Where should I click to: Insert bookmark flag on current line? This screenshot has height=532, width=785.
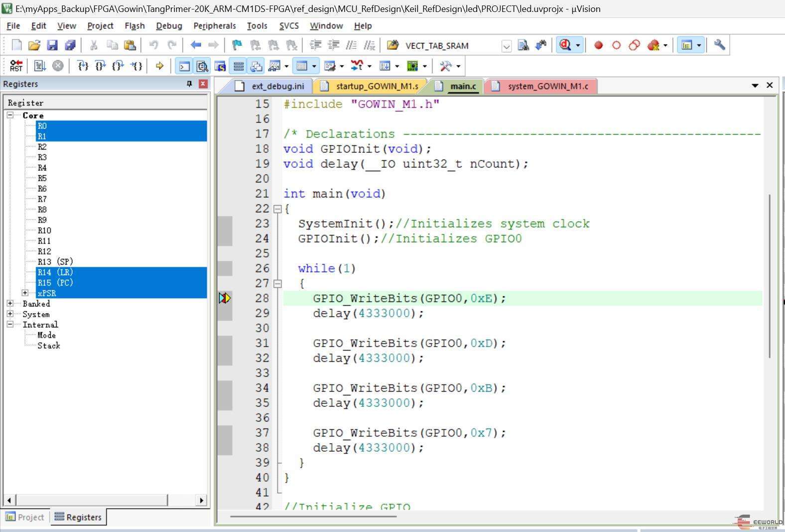[x=237, y=45]
